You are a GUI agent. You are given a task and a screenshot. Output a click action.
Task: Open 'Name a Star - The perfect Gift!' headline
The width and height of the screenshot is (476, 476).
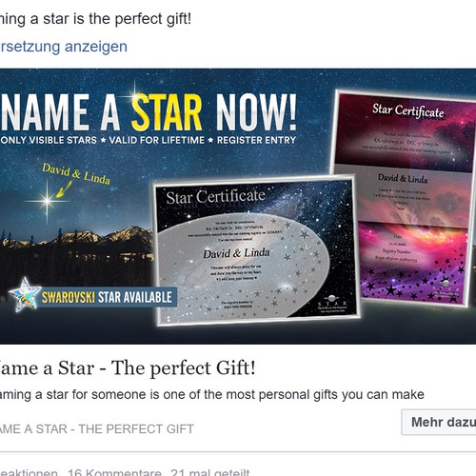pos(128,368)
